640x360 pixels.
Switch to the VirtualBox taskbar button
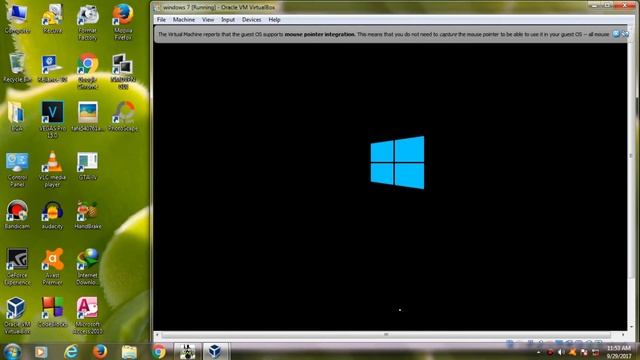coord(215,351)
